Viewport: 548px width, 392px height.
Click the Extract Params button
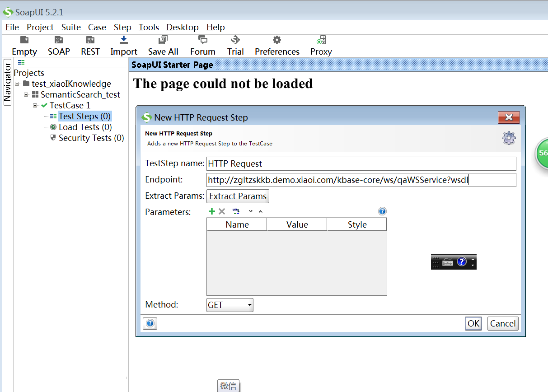238,196
